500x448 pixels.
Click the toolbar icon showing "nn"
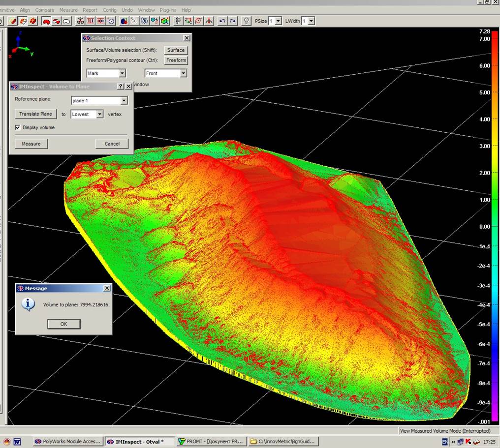[101, 21]
